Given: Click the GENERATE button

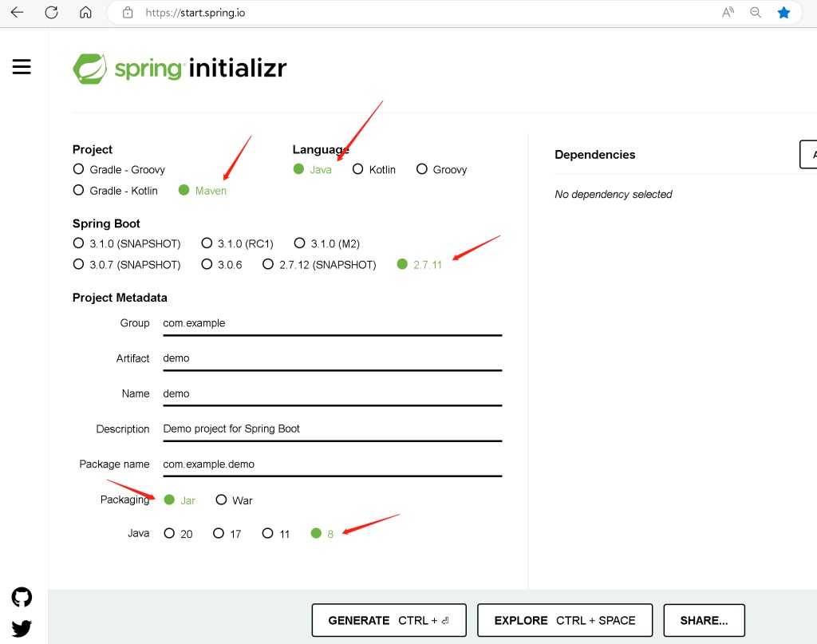Looking at the screenshot, I should tap(389, 620).
